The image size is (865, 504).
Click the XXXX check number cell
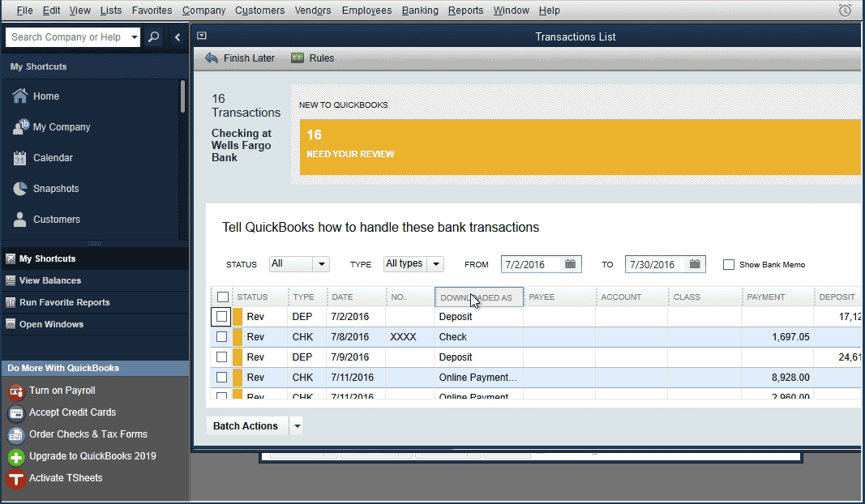pos(410,337)
